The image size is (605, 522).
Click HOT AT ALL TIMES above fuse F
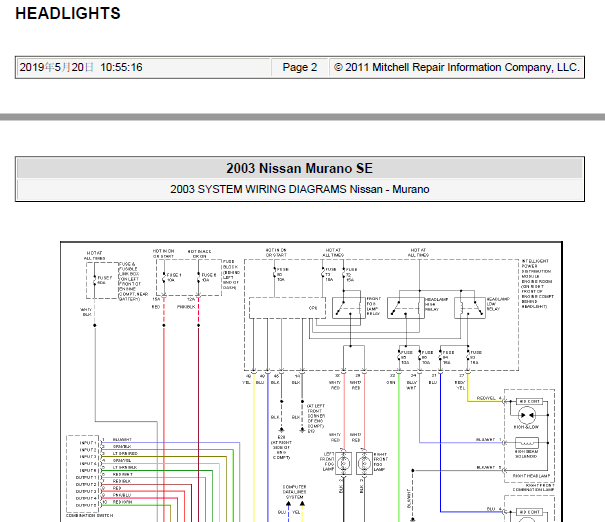(95, 256)
